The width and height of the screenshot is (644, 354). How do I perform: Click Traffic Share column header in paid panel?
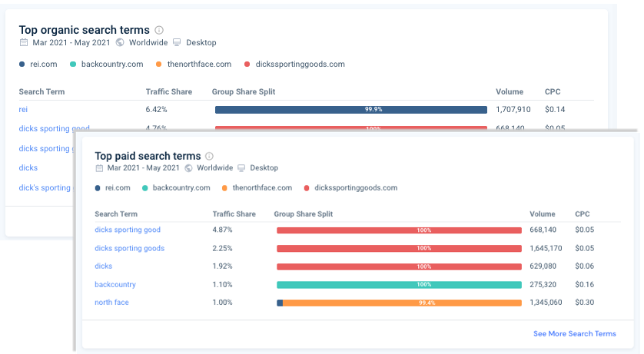tap(234, 213)
